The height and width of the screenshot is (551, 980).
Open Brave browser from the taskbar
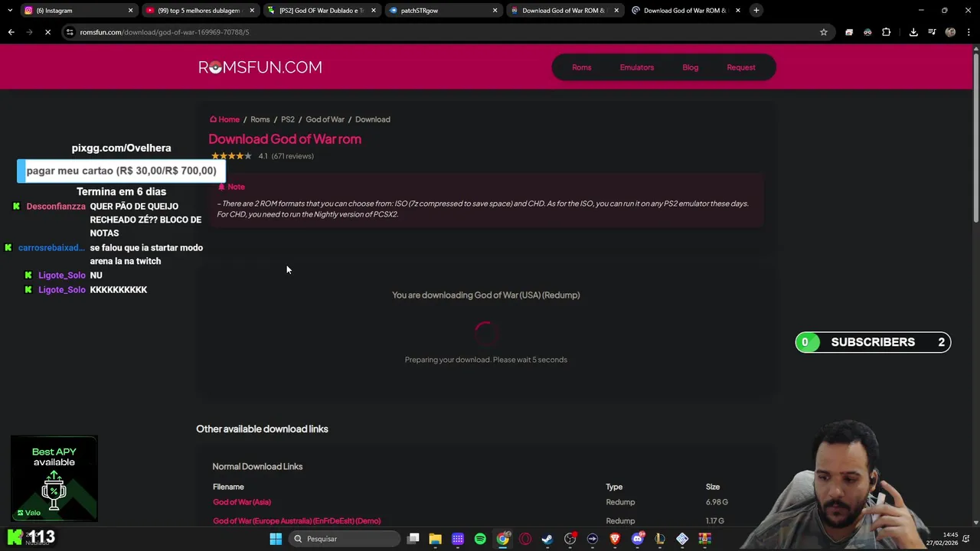[615, 539]
